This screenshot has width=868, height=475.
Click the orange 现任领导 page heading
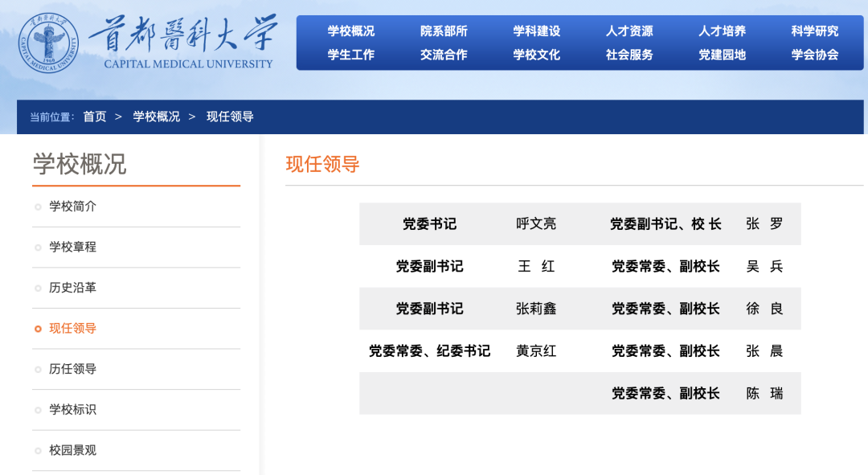pyautogui.click(x=323, y=165)
